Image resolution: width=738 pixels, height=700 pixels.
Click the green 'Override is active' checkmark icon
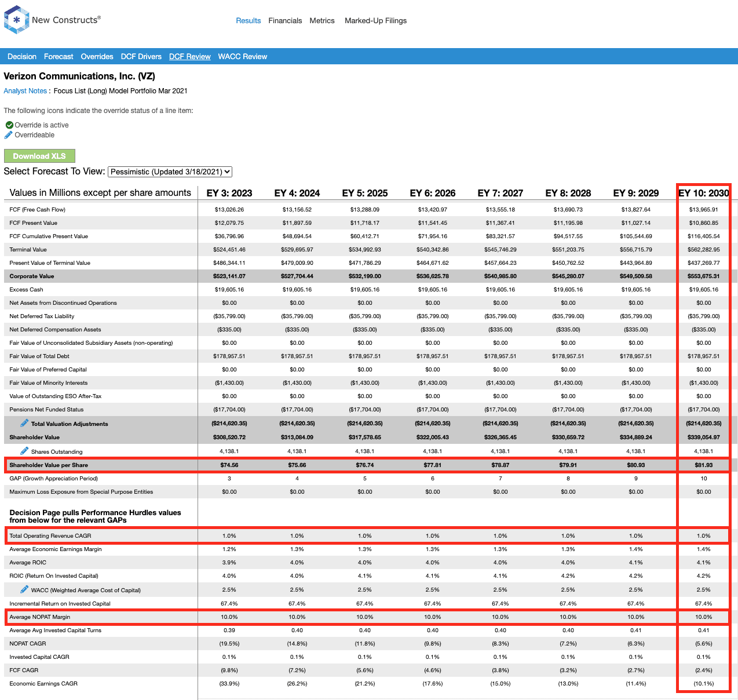[9, 125]
